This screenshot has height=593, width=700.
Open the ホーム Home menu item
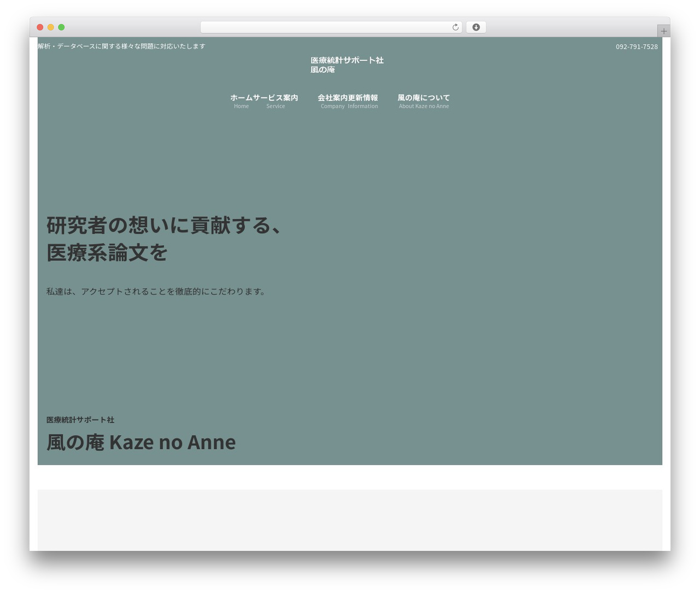click(241, 101)
